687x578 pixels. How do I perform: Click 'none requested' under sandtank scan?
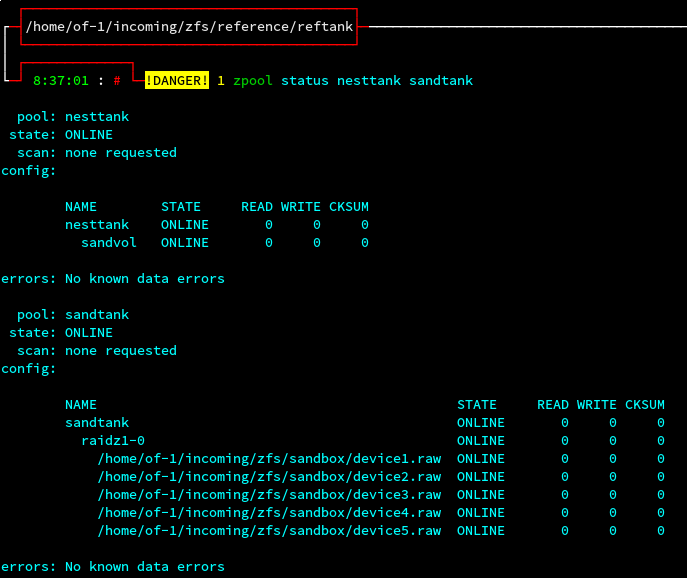[x=121, y=351]
